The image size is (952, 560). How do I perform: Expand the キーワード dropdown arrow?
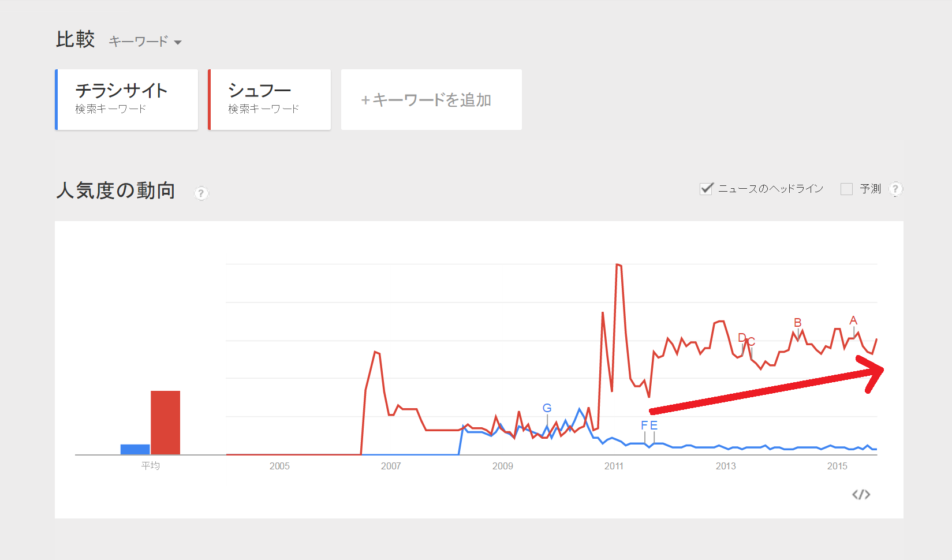click(178, 42)
